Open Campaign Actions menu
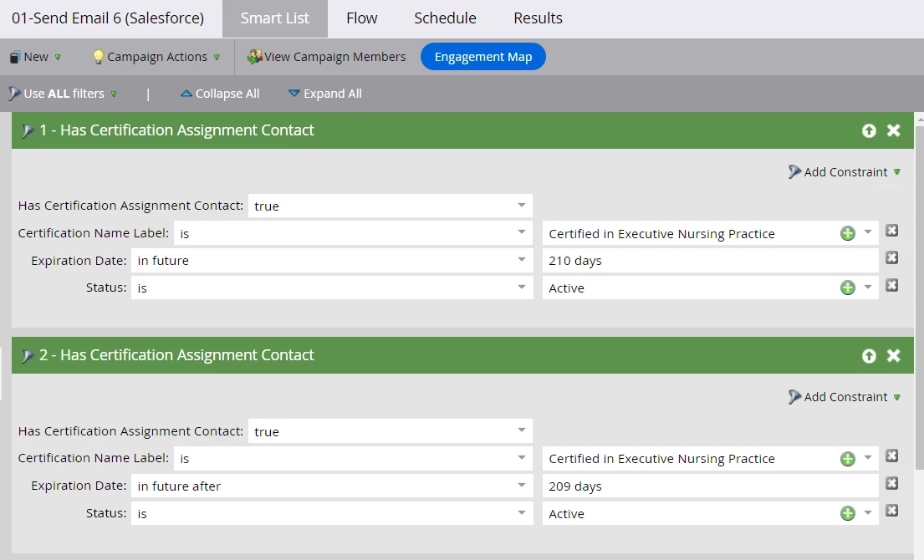This screenshot has height=560, width=924. (x=156, y=57)
